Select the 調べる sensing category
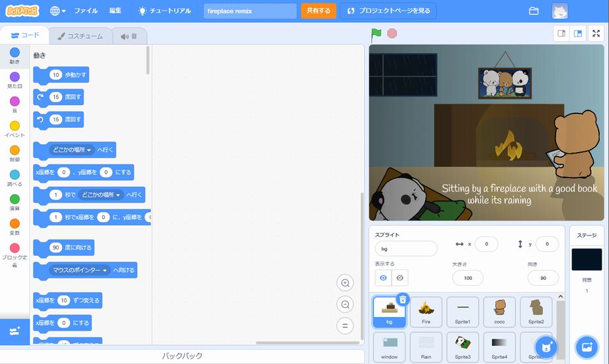Viewport: 609px width, 364px height. click(x=15, y=178)
